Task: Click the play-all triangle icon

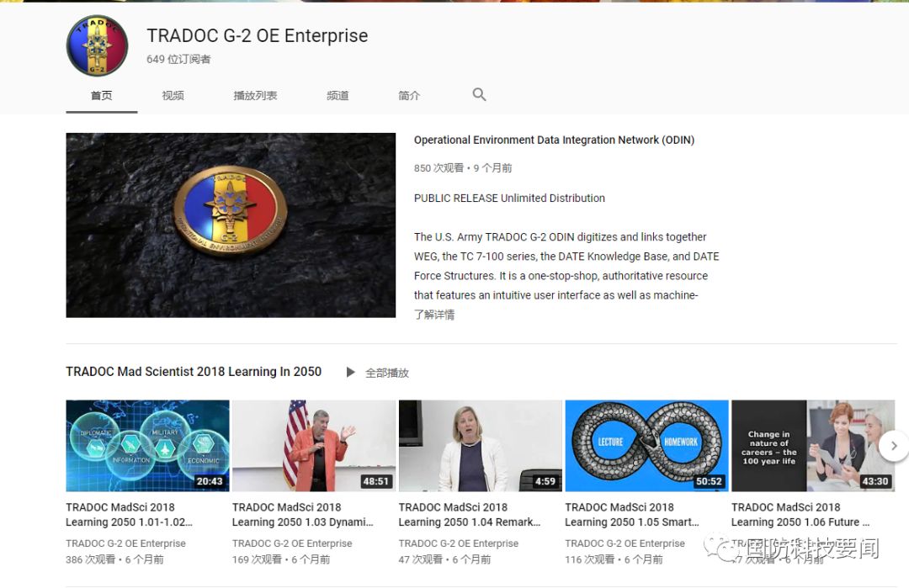Action: tap(350, 372)
